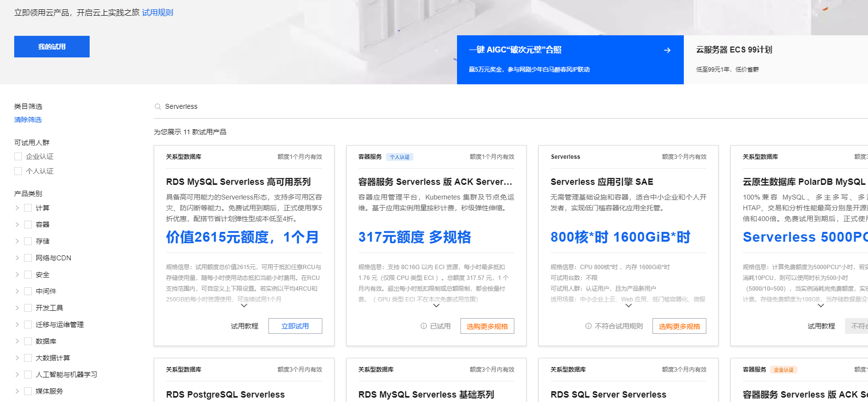Tick the 个人认证 checkbox
The image size is (868, 402).
(18, 171)
